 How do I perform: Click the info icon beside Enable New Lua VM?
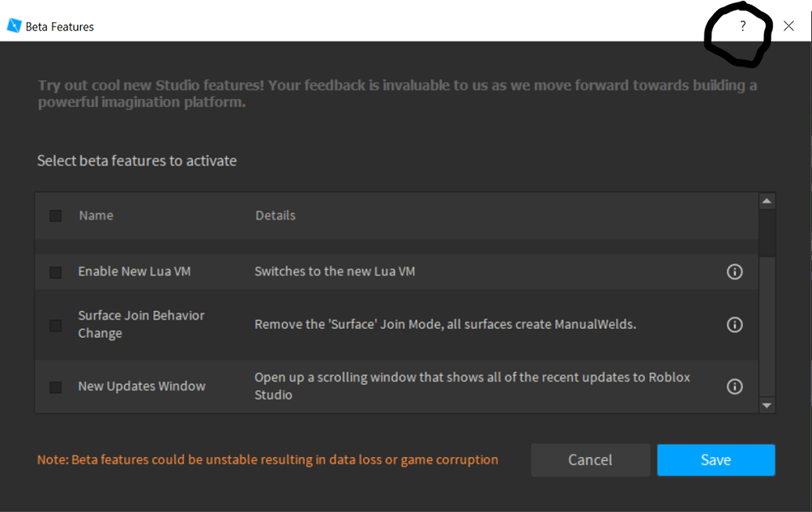click(734, 271)
